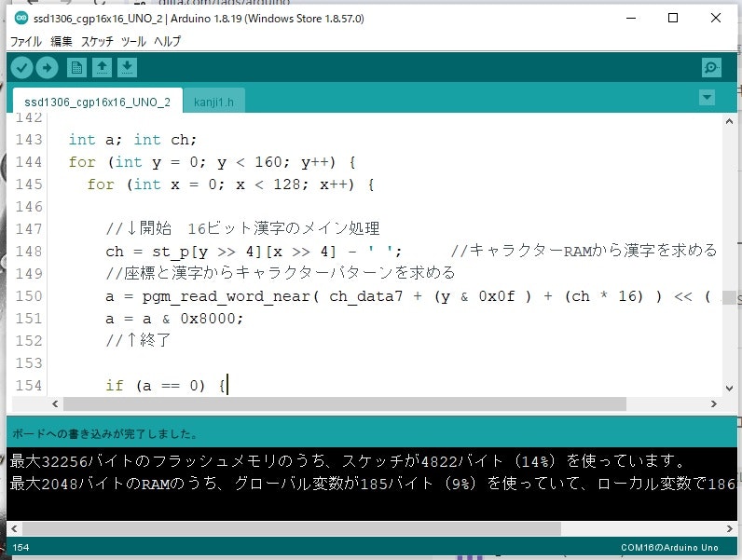Click the 'y < 160' for loop line

(x=212, y=162)
